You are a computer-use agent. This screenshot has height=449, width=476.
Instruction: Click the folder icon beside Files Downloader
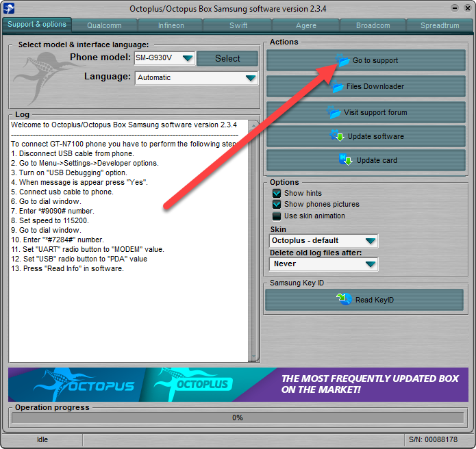337,86
